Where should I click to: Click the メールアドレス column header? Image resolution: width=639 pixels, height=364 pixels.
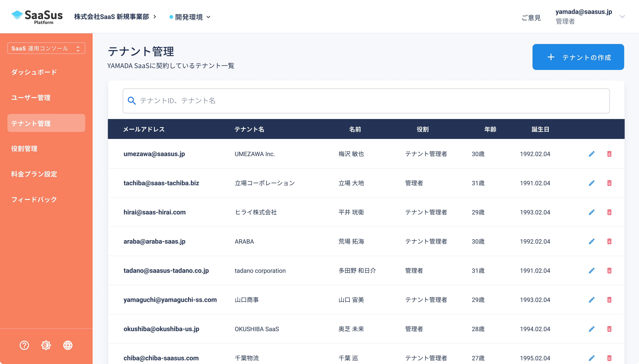pos(144,129)
